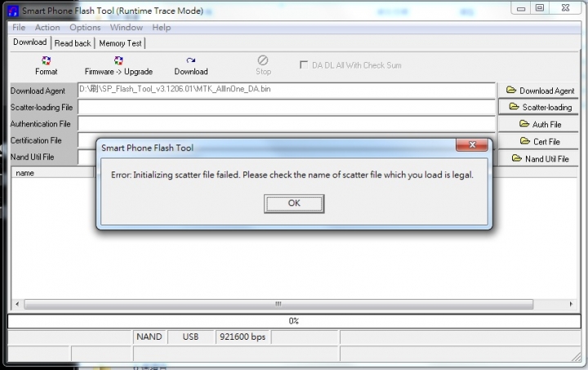
Task: Open the Action menu
Action: [x=47, y=28]
